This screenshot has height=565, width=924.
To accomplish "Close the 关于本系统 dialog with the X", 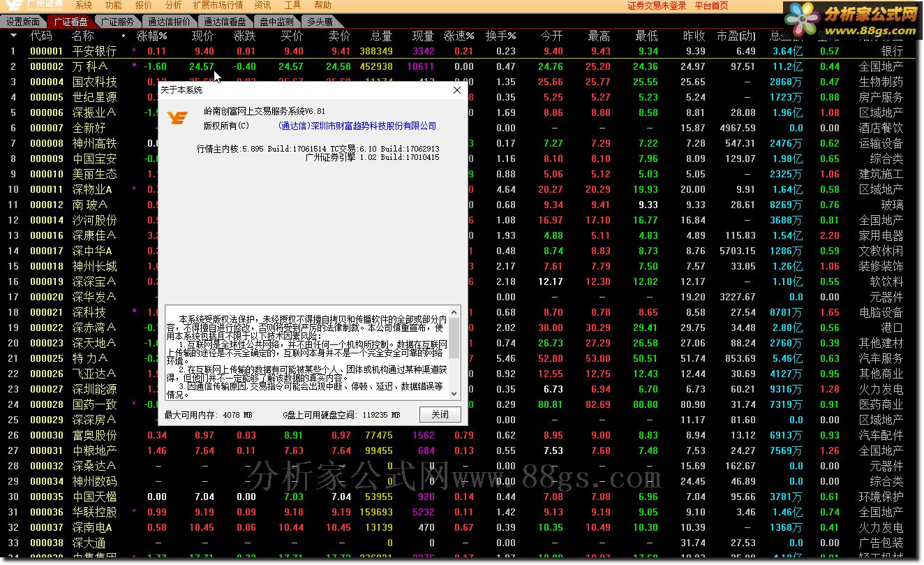I will pos(457,90).
